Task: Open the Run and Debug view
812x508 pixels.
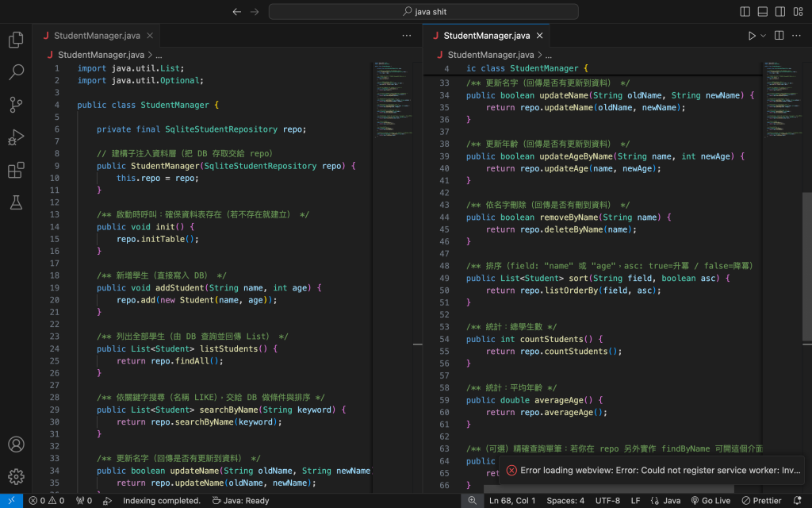Action: click(x=16, y=137)
